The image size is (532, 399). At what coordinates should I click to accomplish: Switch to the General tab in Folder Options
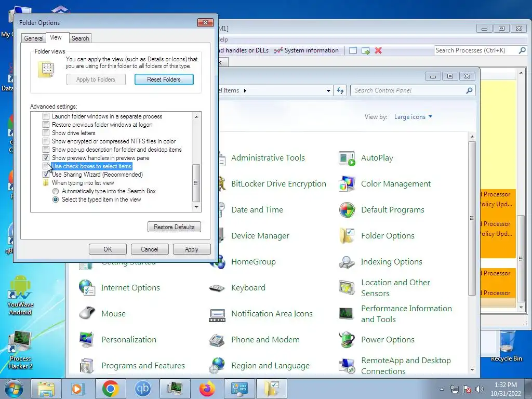coord(34,38)
